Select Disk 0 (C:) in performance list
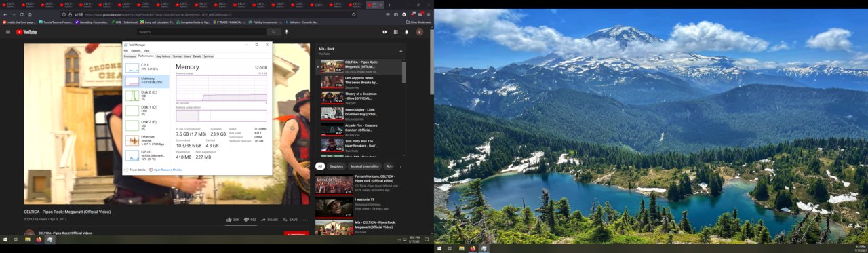 tap(146, 96)
